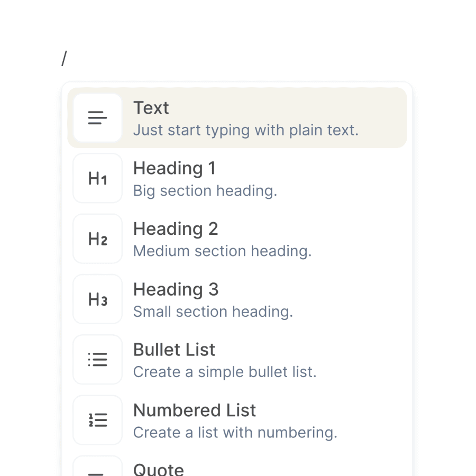
Task: Click the slash command input line
Action: point(238,59)
